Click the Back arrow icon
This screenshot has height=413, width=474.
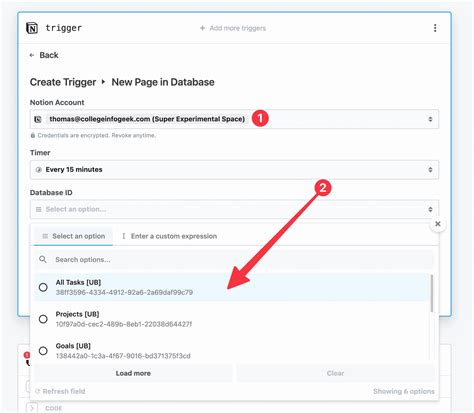[x=32, y=55]
